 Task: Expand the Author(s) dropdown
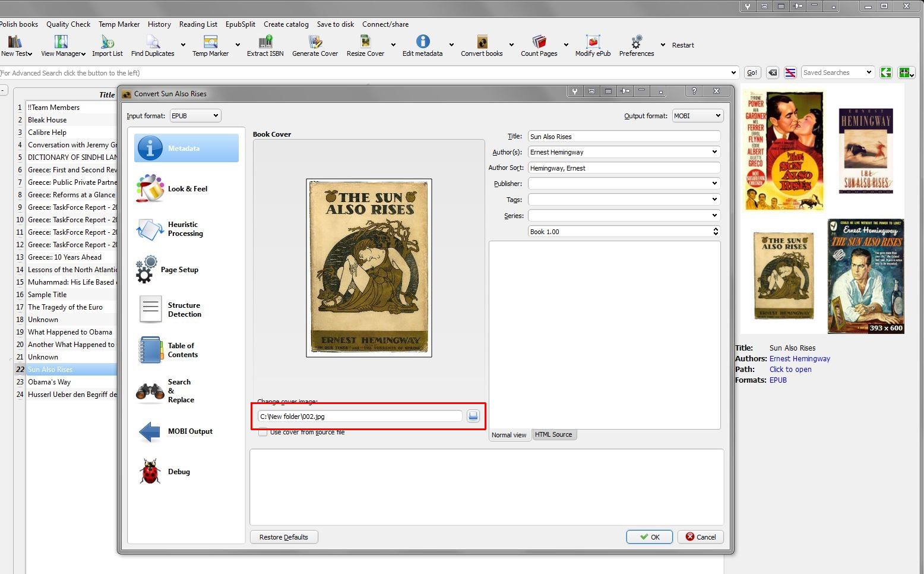pyautogui.click(x=714, y=152)
